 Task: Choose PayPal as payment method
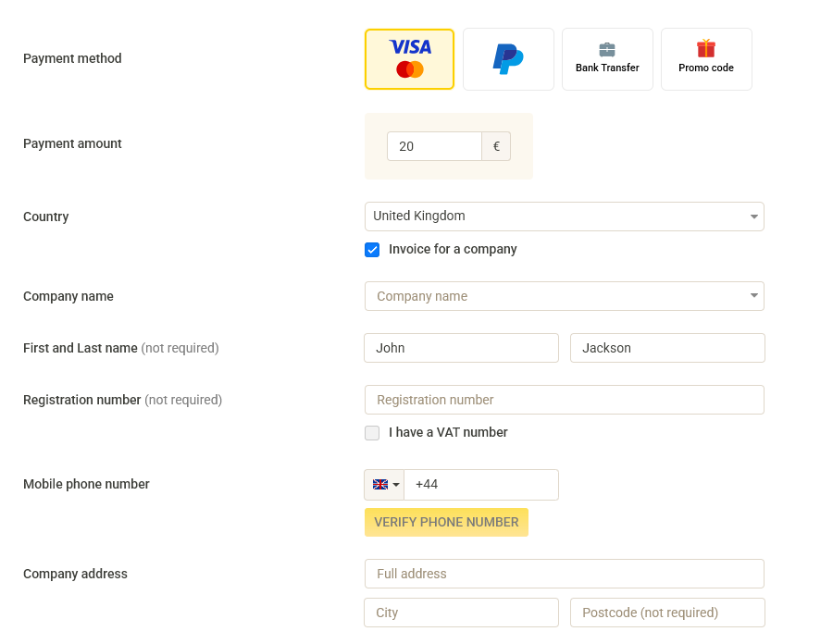[508, 59]
